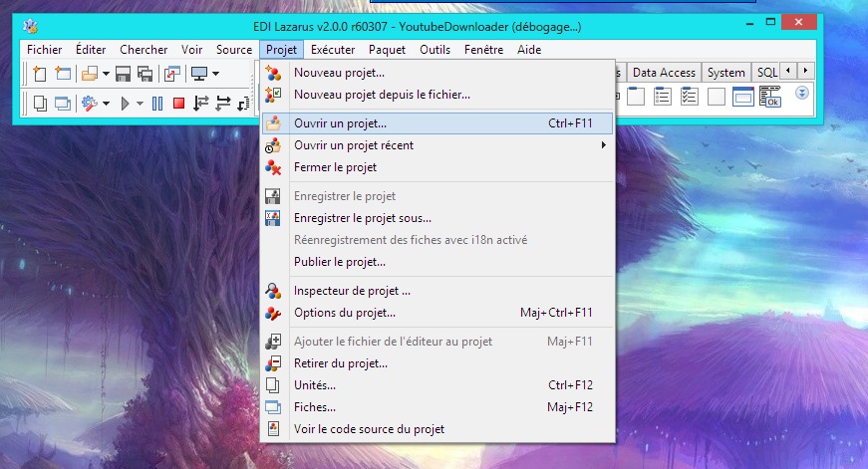Screen dimensions: 868x469
Task: Click the red Stop debugging icon
Action: (178, 104)
